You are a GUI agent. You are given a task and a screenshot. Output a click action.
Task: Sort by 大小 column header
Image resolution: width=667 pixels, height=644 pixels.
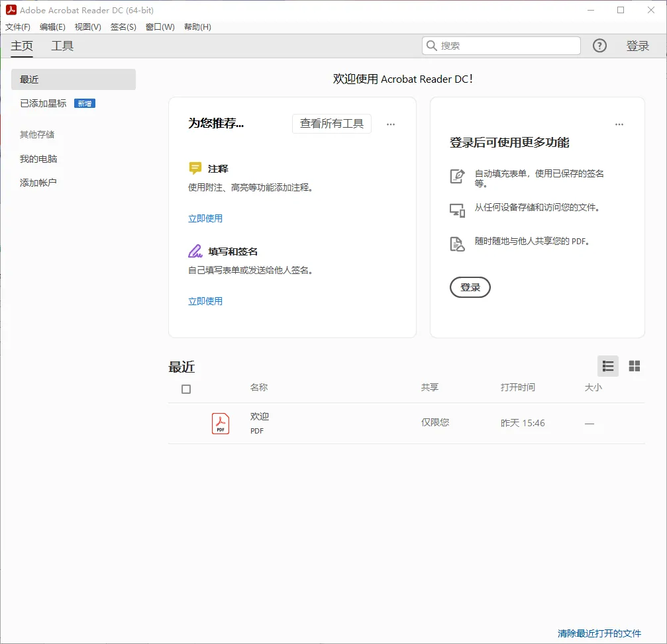click(x=593, y=387)
